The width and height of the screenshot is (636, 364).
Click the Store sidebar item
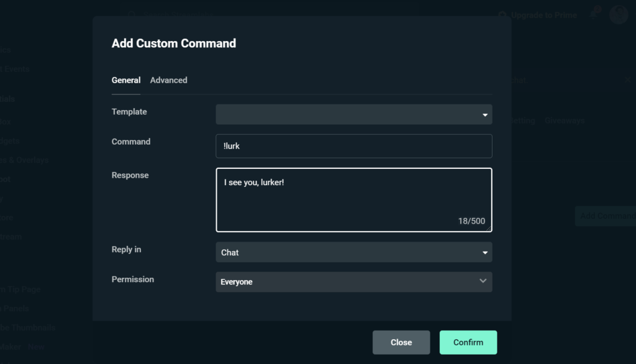[x=6, y=218]
